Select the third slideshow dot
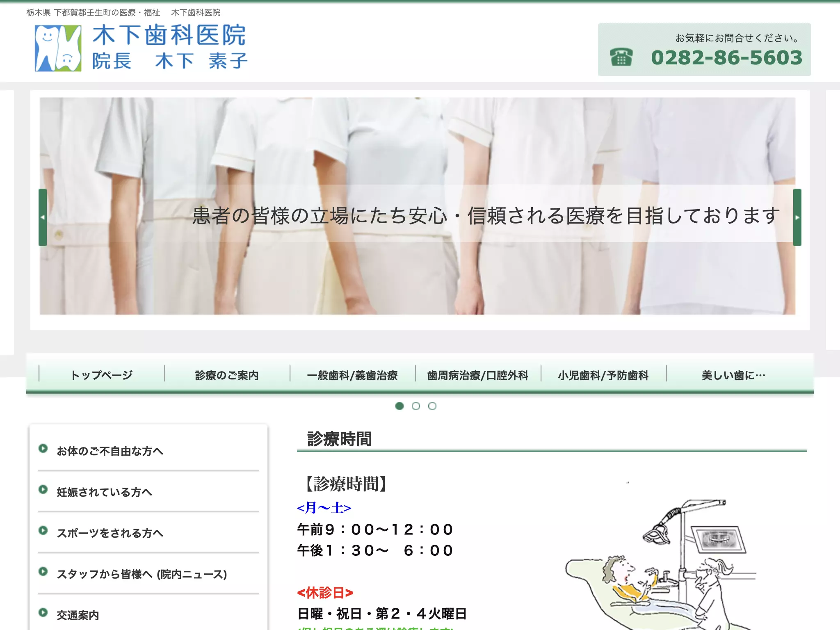The height and width of the screenshot is (630, 840). (432, 406)
